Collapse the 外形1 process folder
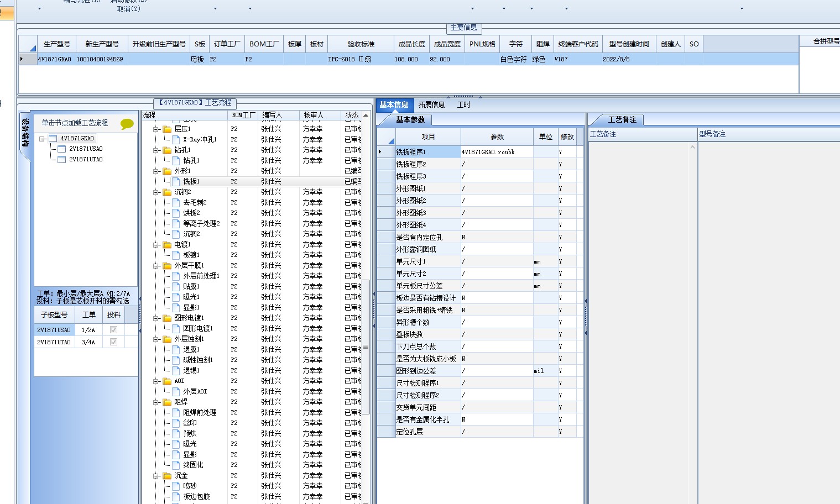The width and height of the screenshot is (840, 504). click(156, 171)
